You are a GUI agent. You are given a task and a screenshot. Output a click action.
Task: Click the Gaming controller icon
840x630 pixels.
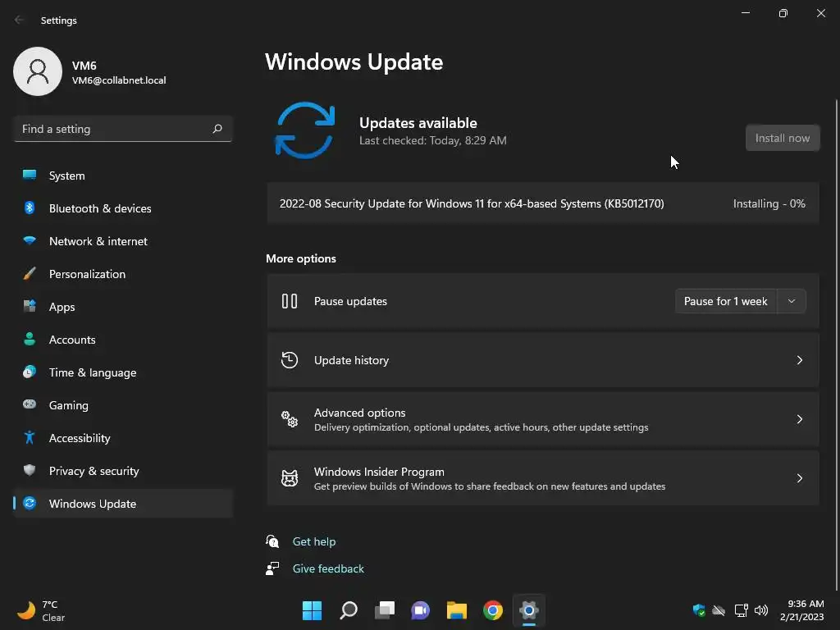pyautogui.click(x=30, y=404)
